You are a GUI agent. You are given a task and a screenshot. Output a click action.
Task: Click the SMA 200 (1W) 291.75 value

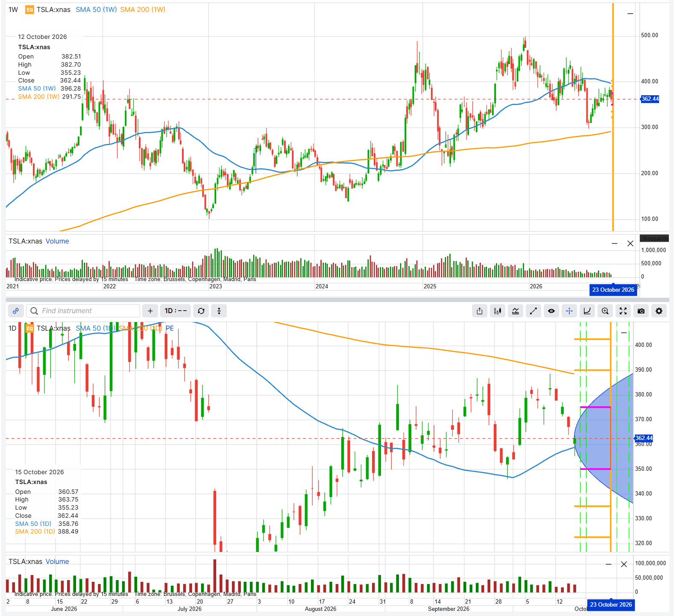(71, 97)
